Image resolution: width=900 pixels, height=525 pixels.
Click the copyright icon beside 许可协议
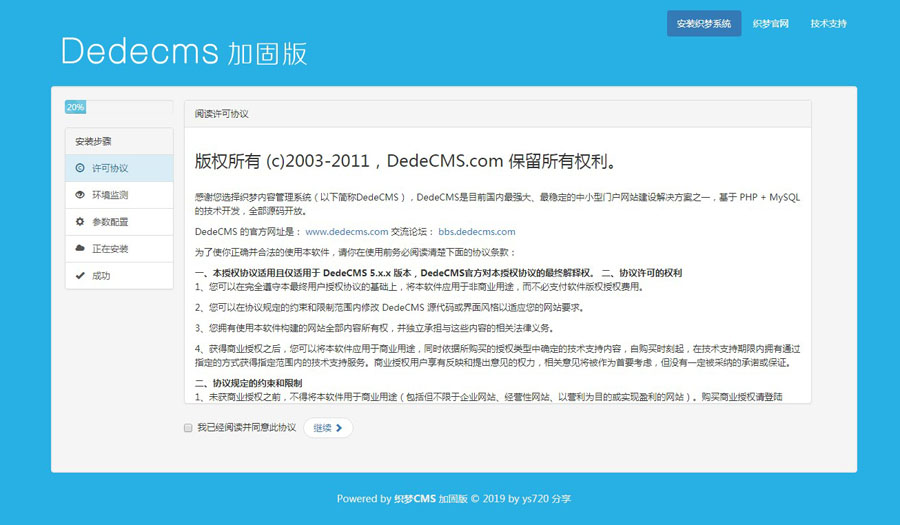(x=80, y=168)
